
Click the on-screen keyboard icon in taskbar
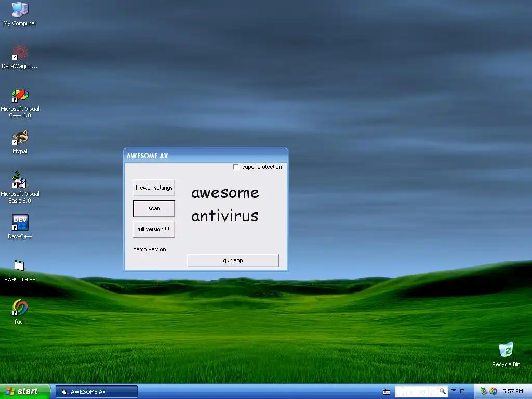click(386, 392)
